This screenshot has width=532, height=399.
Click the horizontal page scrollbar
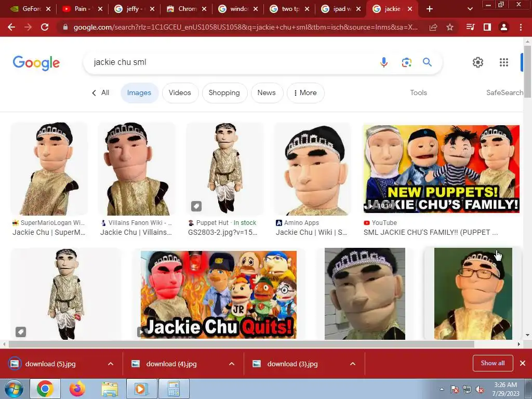pos(241,344)
